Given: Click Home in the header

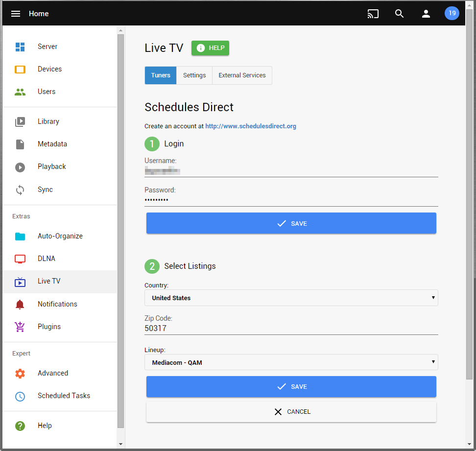Looking at the screenshot, I should tap(39, 14).
